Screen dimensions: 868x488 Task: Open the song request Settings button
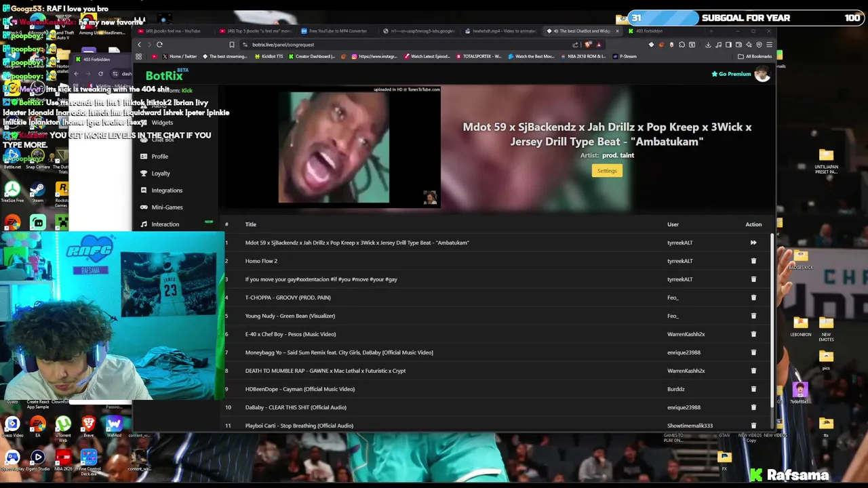(607, 171)
